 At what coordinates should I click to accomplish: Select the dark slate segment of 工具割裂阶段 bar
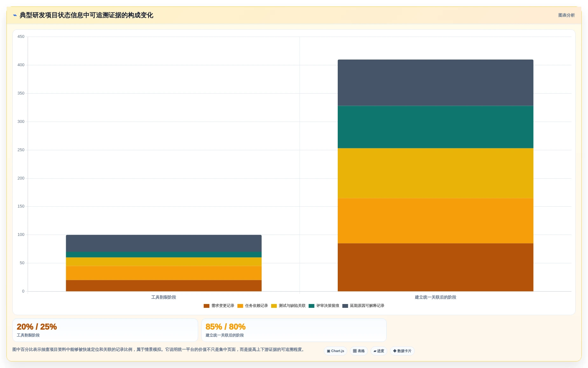[x=164, y=243]
